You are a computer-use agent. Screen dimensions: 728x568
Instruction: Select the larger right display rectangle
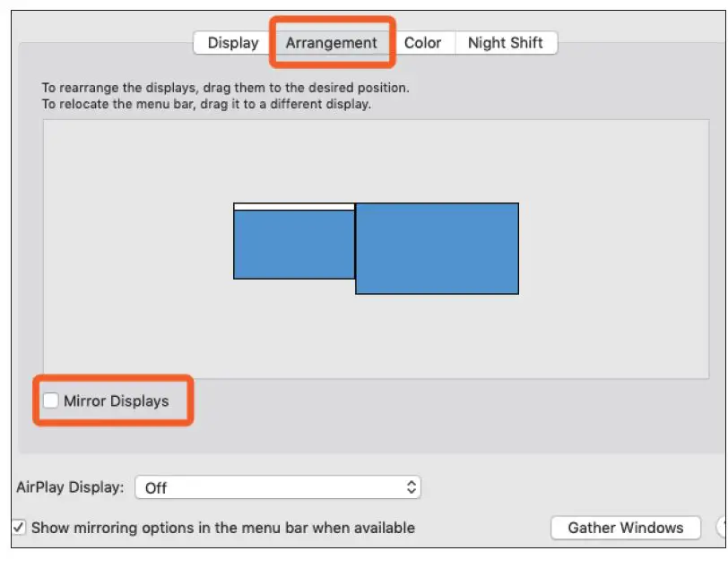[x=438, y=248]
